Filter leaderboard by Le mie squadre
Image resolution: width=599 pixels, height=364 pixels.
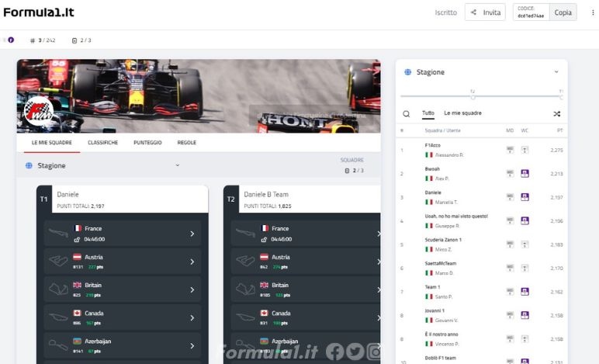(464, 113)
